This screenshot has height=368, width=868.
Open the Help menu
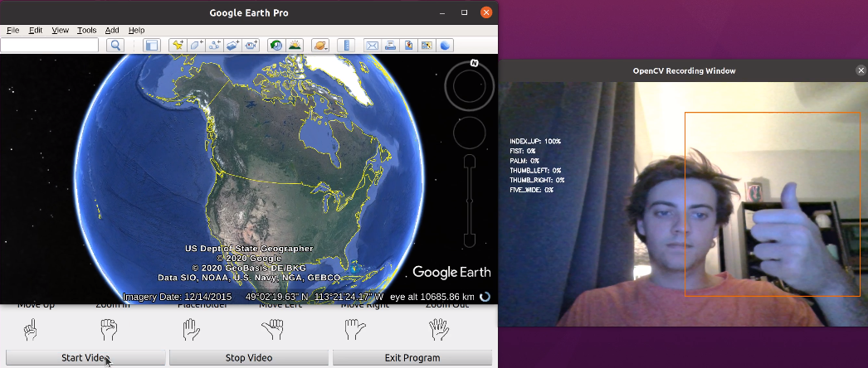point(136,31)
